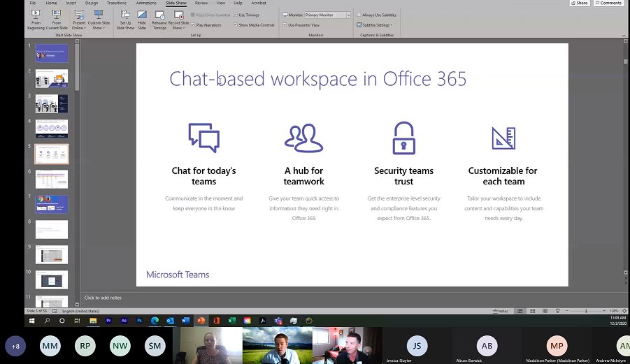Click English (United States) language indicator
This screenshot has height=364, width=630.
tap(80, 311)
